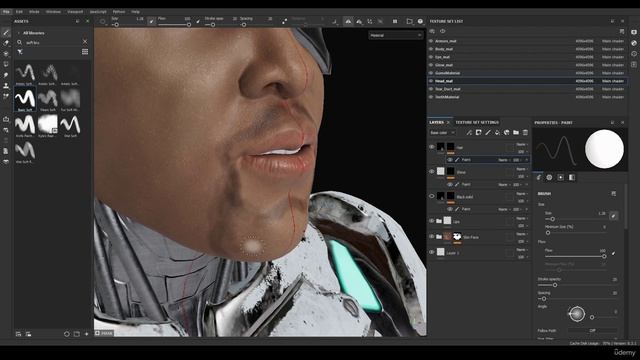Open blend mode dropdown of Lips folder
The width and height of the screenshot is (640, 360).
[522, 218]
